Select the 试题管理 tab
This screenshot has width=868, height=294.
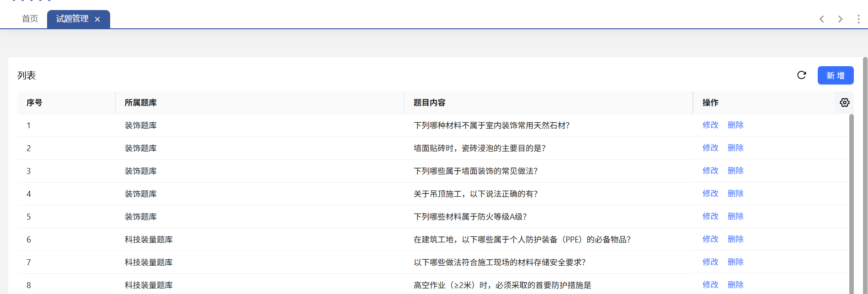click(72, 19)
